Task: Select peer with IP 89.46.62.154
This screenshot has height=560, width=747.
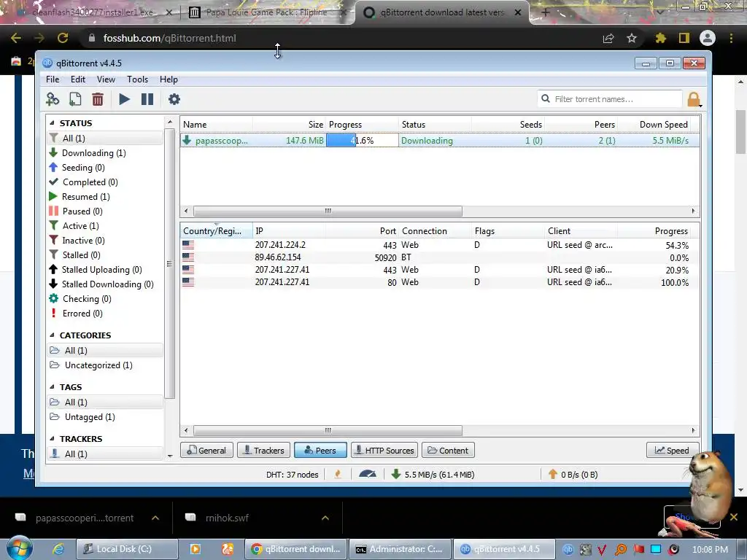Action: 439,257
